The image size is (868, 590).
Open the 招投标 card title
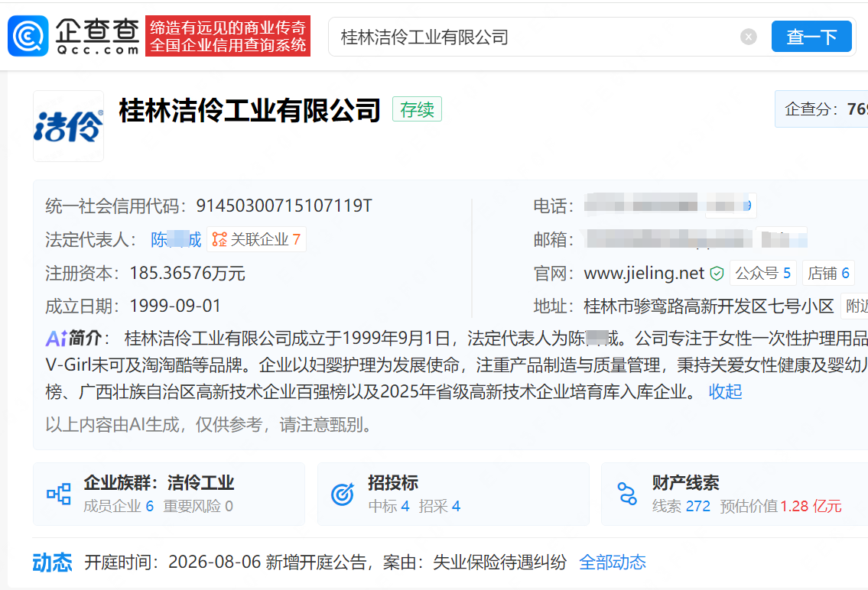(x=393, y=483)
